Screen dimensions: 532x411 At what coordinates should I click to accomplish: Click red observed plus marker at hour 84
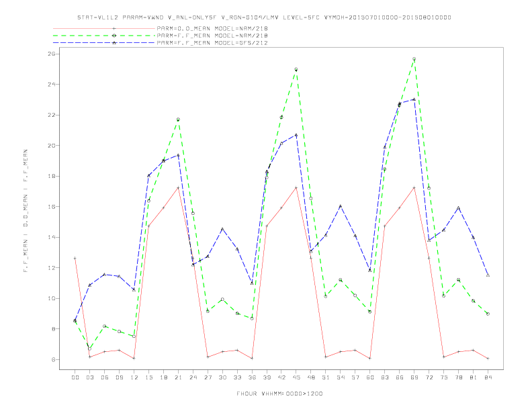(488, 359)
